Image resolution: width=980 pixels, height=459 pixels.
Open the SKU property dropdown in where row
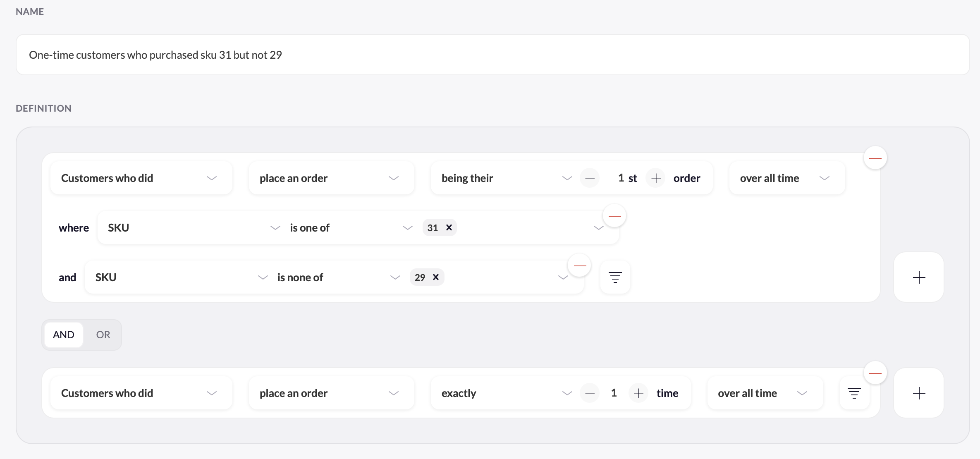[193, 227]
